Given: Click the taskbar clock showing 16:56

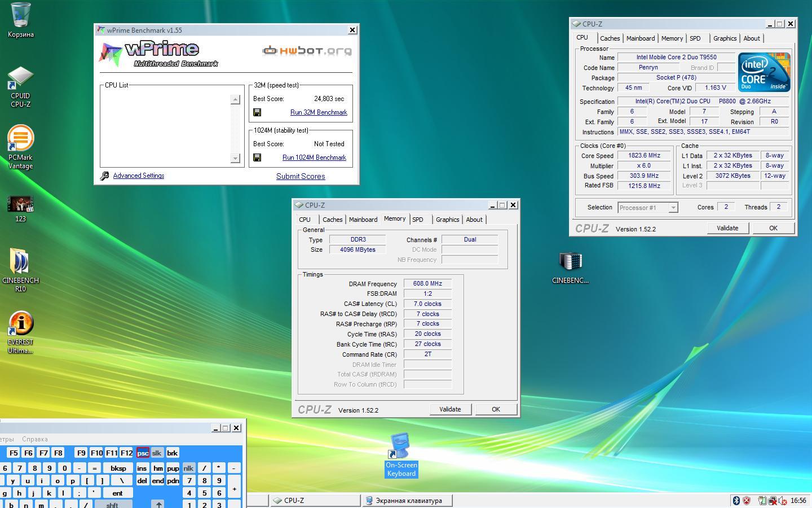Looking at the screenshot, I should tap(798, 500).
